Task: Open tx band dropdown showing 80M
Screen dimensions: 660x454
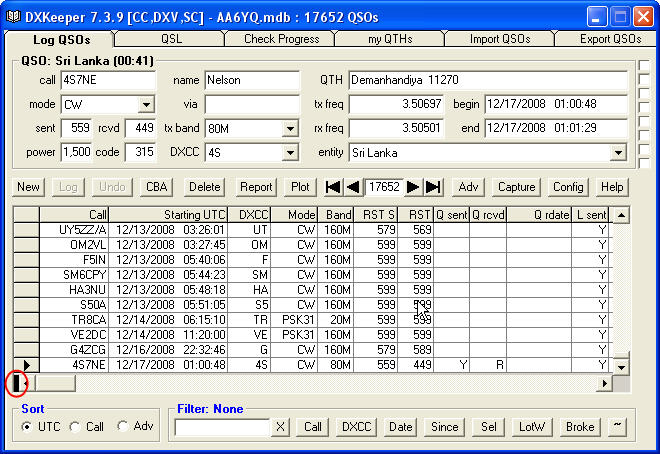Action: click(x=290, y=129)
